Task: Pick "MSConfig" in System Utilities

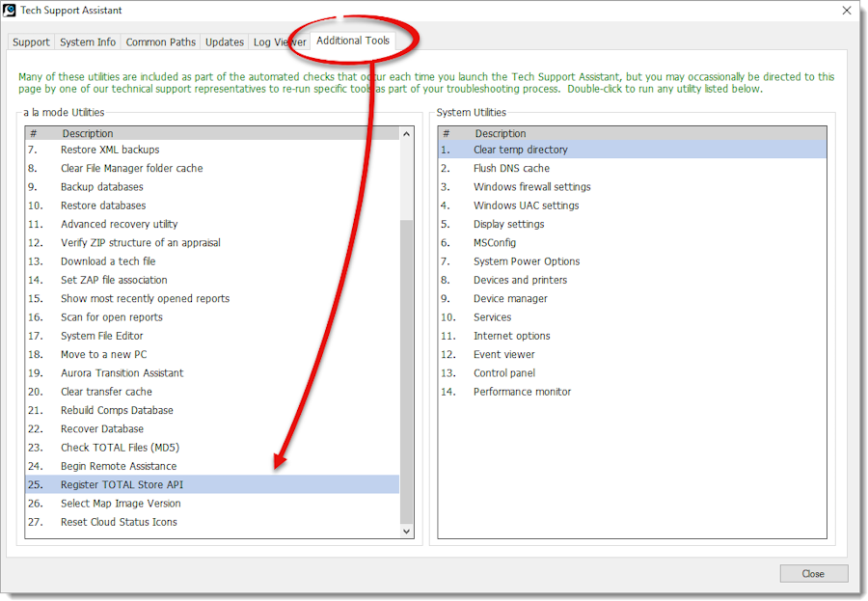Action: (x=632, y=242)
